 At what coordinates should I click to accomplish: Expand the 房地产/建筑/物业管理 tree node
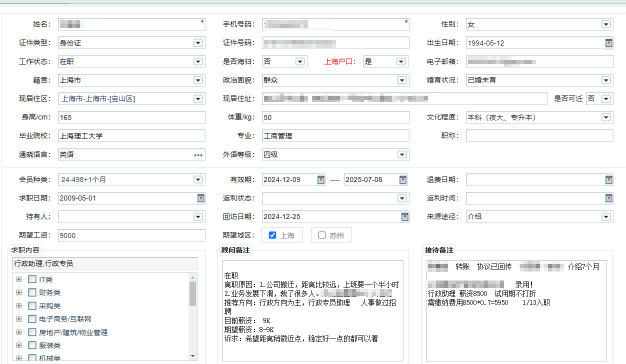19,332
